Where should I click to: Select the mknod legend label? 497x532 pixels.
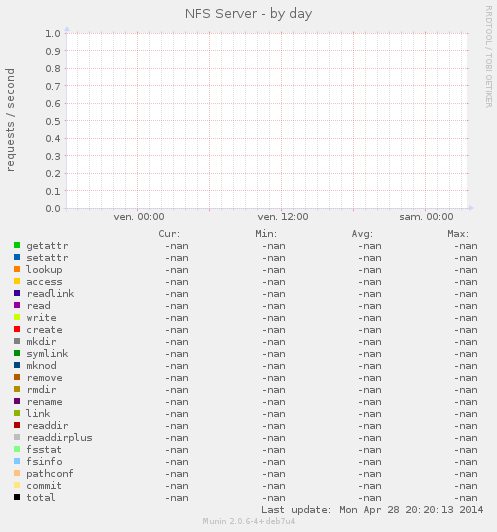click(41, 366)
